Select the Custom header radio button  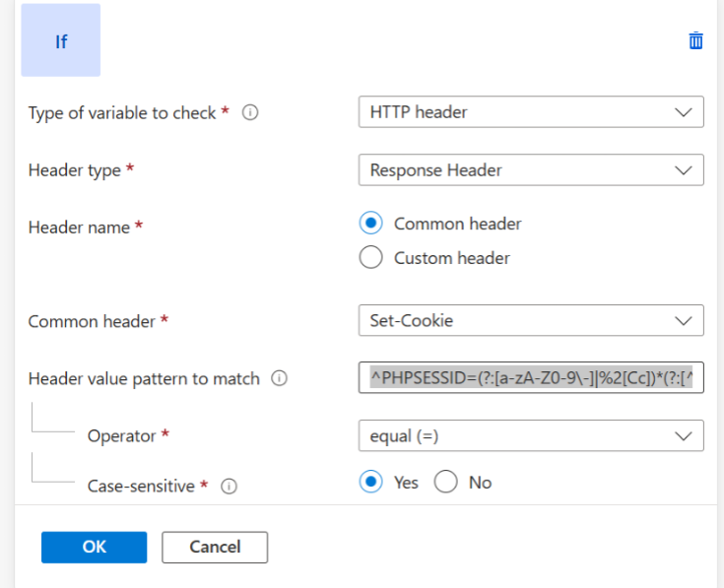pos(370,257)
